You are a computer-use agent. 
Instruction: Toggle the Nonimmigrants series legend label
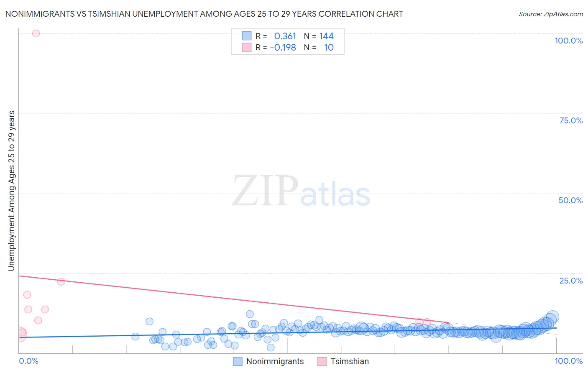click(275, 361)
